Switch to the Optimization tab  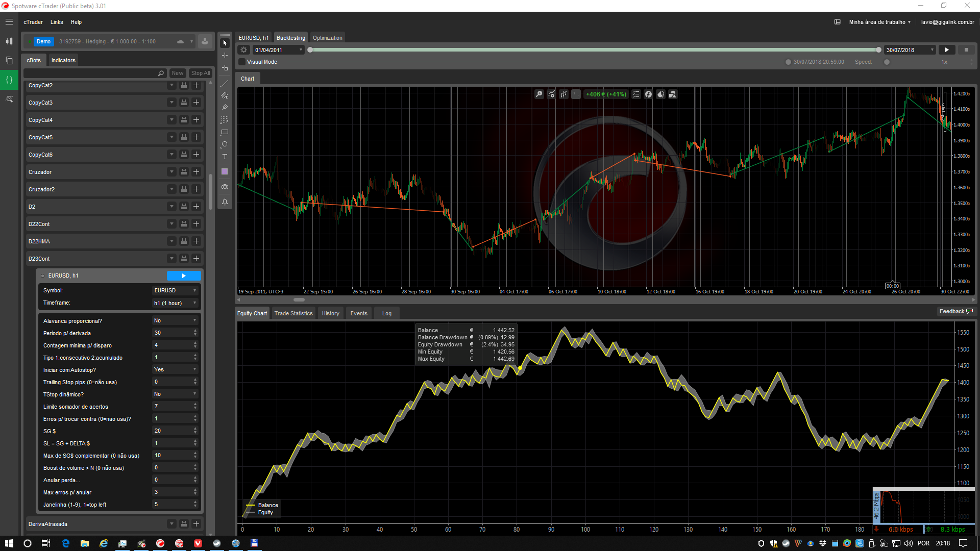tap(328, 38)
